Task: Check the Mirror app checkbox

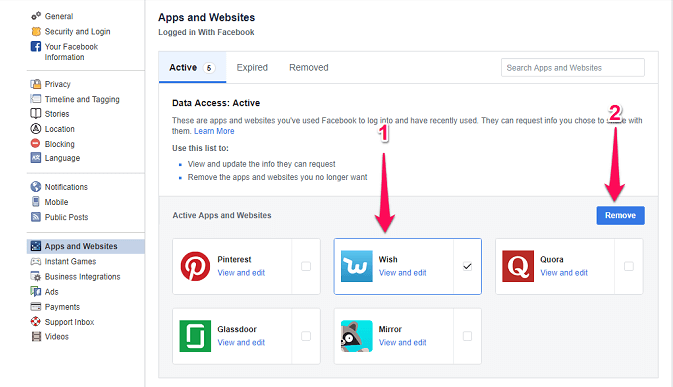Action: point(467,336)
